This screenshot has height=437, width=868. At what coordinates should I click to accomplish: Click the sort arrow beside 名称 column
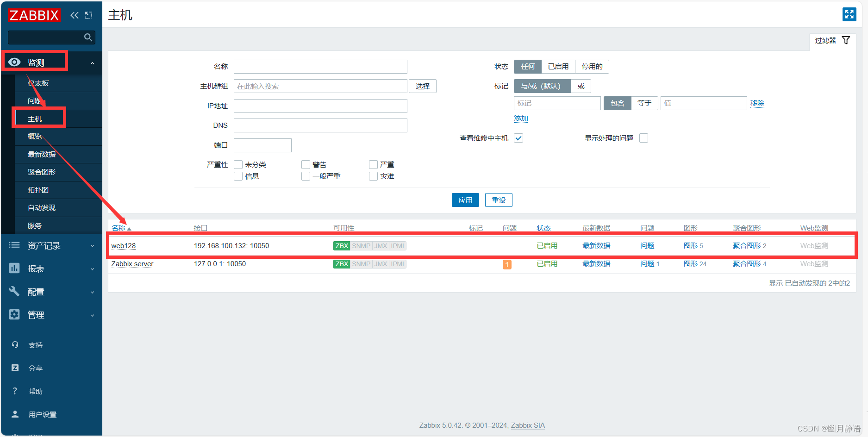click(129, 229)
